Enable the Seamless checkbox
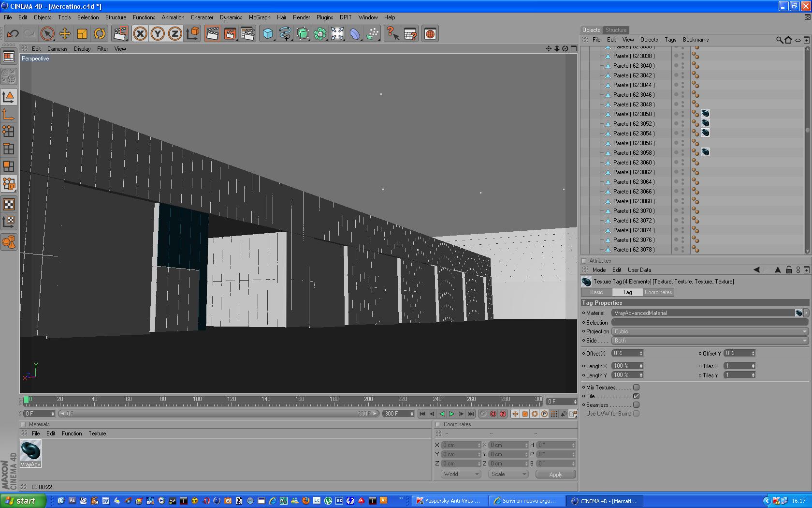The image size is (812, 508). pyautogui.click(x=636, y=404)
